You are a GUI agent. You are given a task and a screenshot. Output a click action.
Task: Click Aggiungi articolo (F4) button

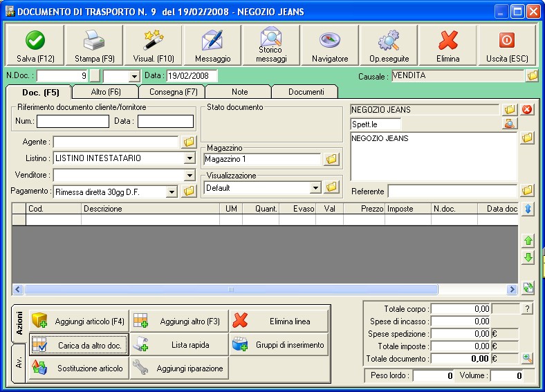click(79, 321)
